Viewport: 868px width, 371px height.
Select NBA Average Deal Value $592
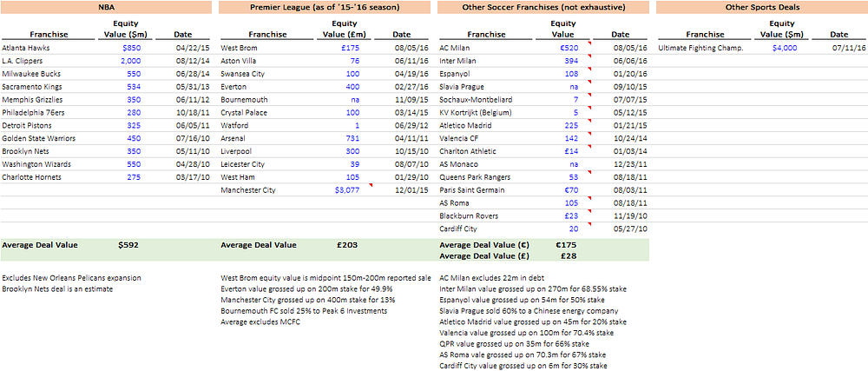click(128, 245)
